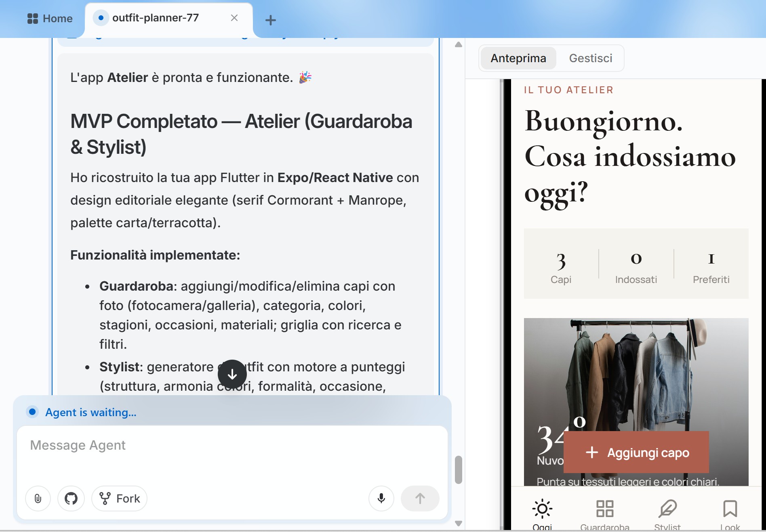
Task: Open the Oggi tab in app preview
Action: (542, 515)
